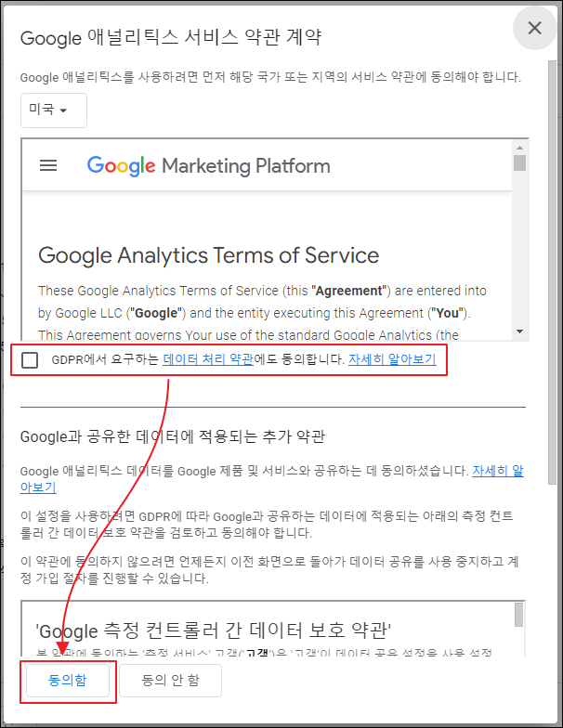Click the Google과 공유한 데이터에 적용되는 추가 약관 heading
The height and width of the screenshot is (728, 563).
(173, 436)
